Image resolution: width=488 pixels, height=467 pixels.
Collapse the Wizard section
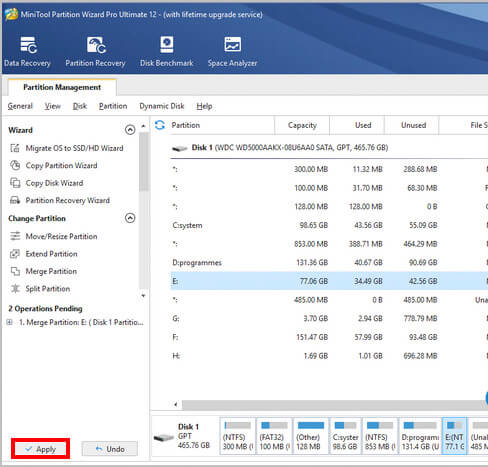130,130
